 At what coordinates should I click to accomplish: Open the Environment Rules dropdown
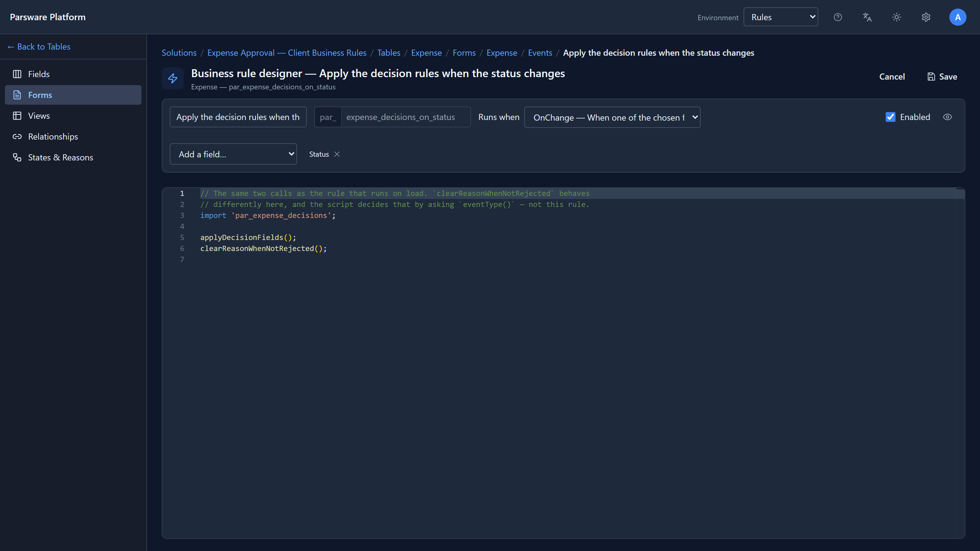click(781, 17)
